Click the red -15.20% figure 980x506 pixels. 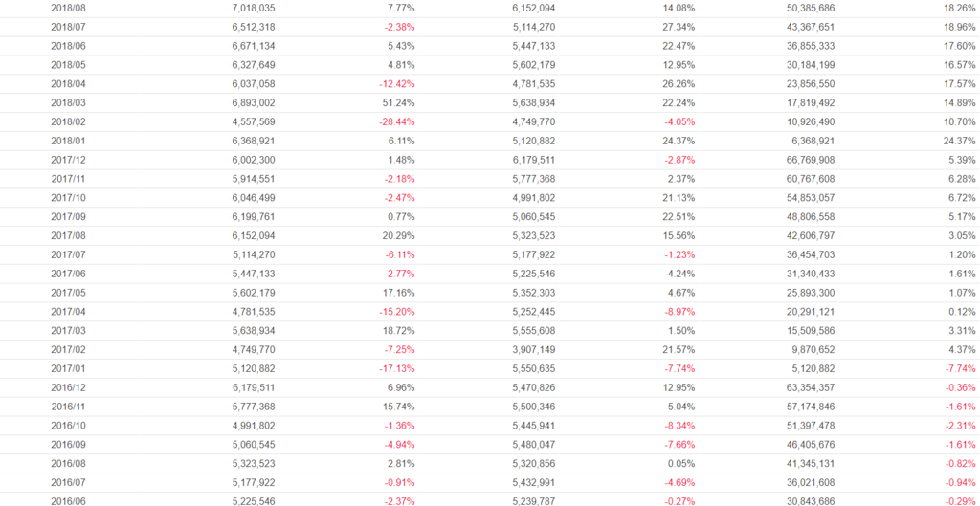coord(395,311)
